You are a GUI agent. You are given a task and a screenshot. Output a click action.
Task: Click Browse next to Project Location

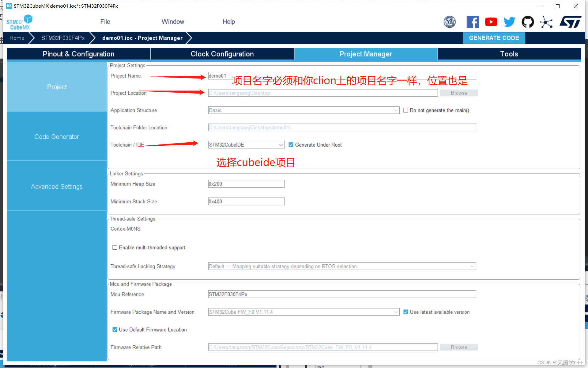tap(459, 93)
